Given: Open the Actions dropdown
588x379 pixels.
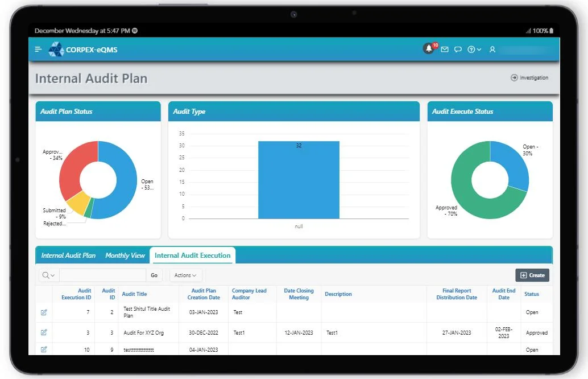Looking at the screenshot, I should pos(185,275).
